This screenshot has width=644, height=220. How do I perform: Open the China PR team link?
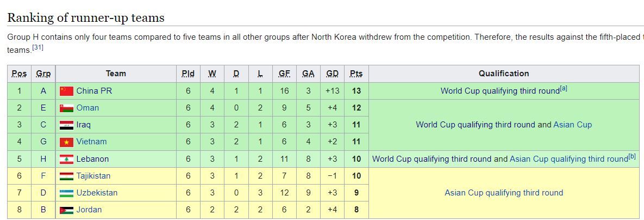94,91
